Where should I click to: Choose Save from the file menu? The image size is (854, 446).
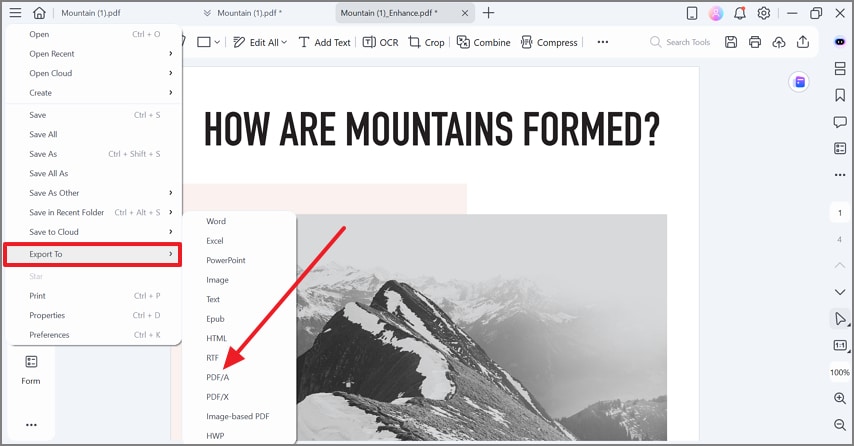94,115
